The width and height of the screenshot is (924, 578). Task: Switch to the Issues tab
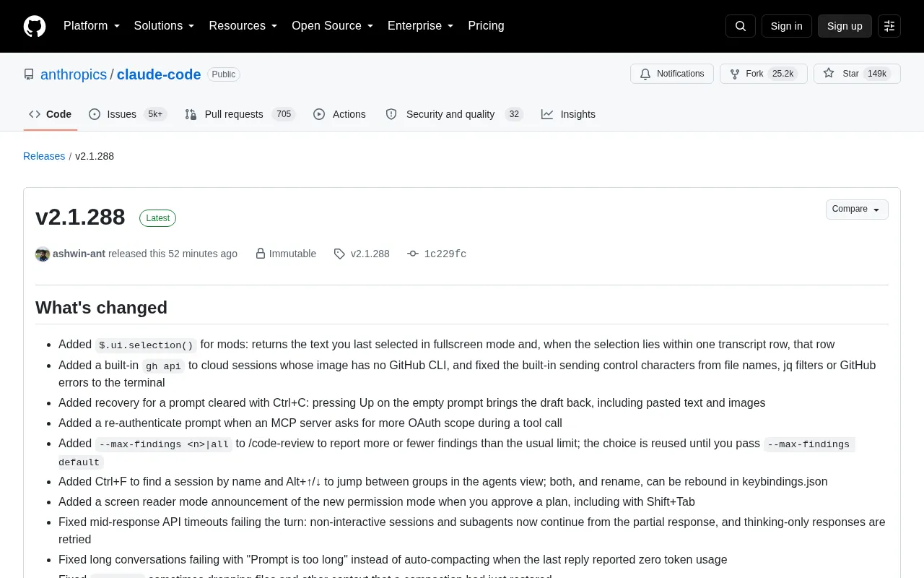coord(128,114)
